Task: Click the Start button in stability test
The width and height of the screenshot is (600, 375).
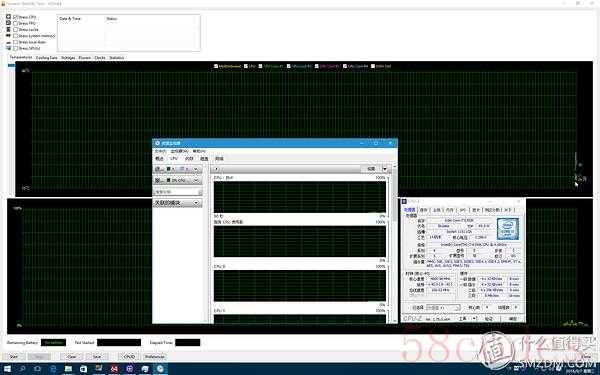Action: (13, 356)
